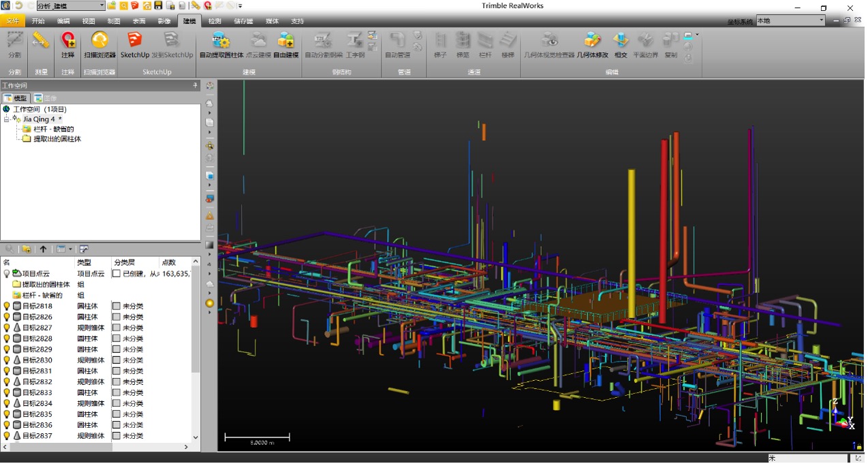Click the 相交 intersect tool
This screenshot has height=466, width=868.
pos(621,45)
